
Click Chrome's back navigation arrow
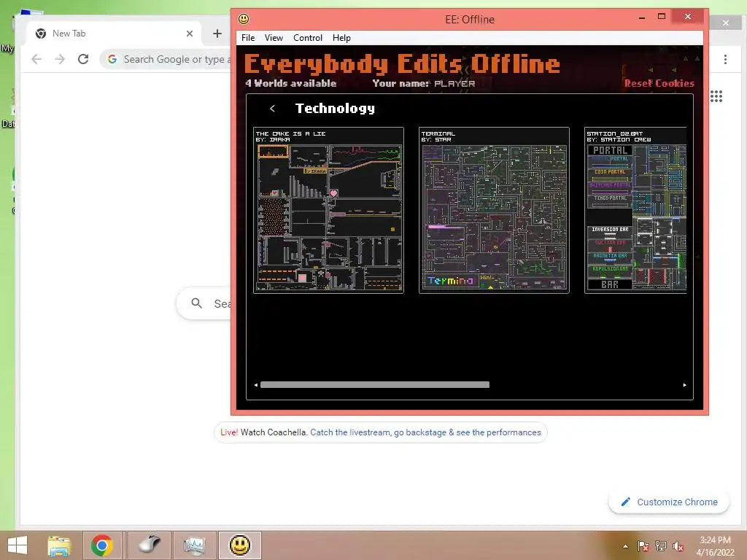tap(36, 59)
